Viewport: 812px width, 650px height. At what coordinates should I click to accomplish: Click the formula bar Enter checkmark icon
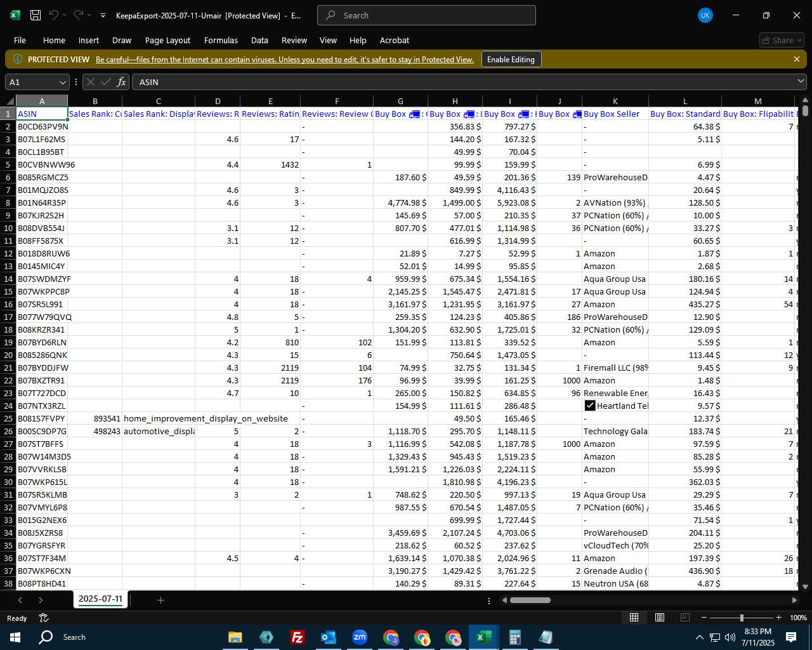tap(106, 82)
